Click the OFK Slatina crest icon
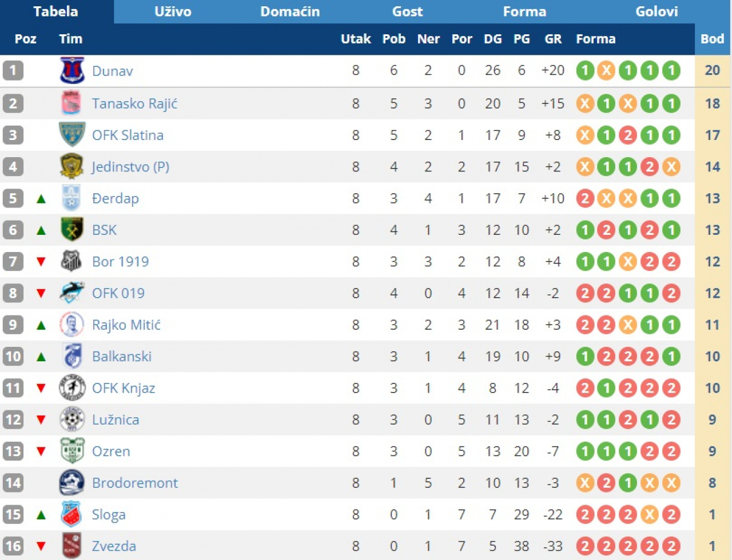This screenshot has width=732, height=560. pos(72,135)
